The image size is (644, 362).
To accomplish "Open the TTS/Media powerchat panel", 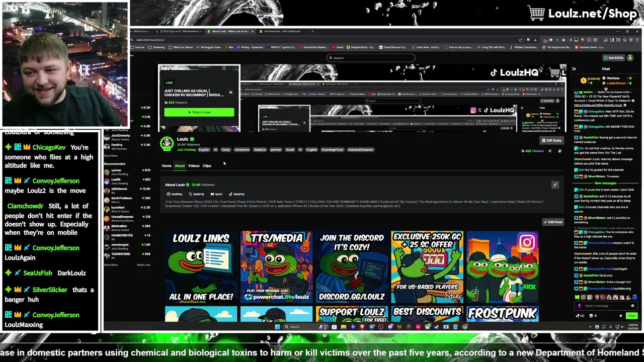I will tap(276, 266).
